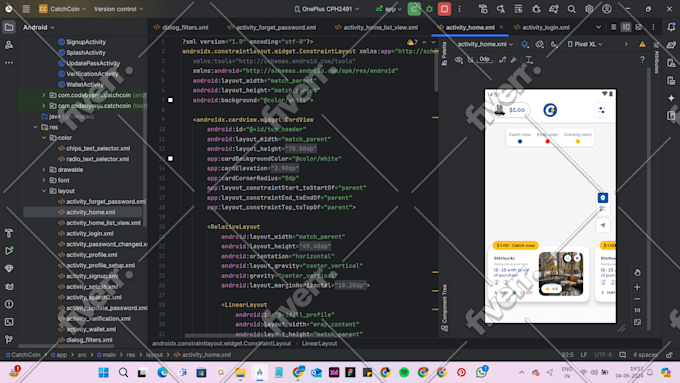Open layout editor help question mark
Screen dimensions: 680x383
tap(642, 60)
